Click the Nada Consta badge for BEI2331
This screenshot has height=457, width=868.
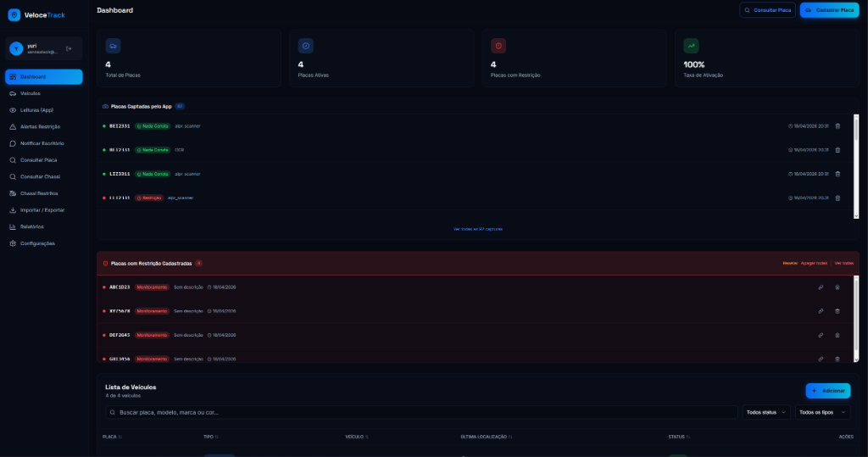pyautogui.click(x=153, y=126)
